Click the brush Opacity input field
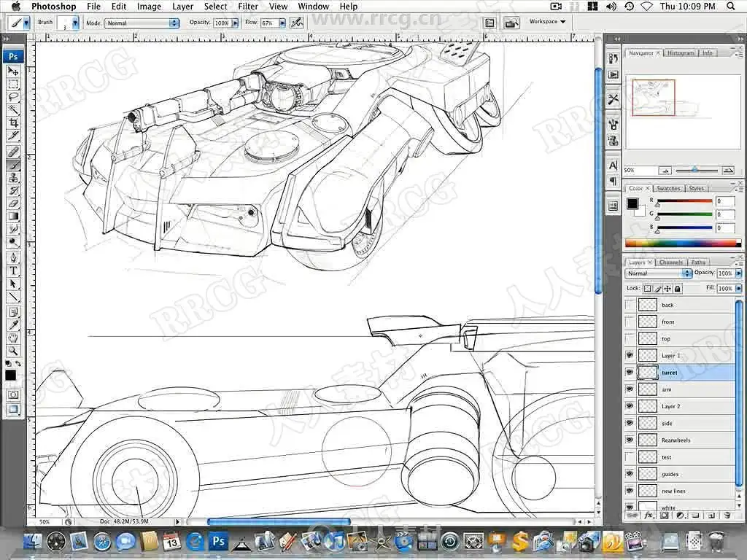Image resolution: width=747 pixels, height=560 pixels. (x=221, y=23)
